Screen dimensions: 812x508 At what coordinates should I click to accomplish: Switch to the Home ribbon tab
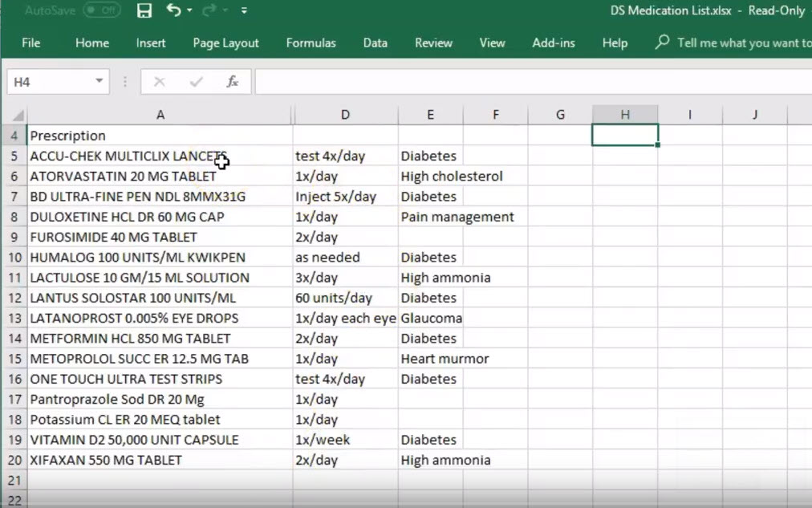tap(92, 43)
